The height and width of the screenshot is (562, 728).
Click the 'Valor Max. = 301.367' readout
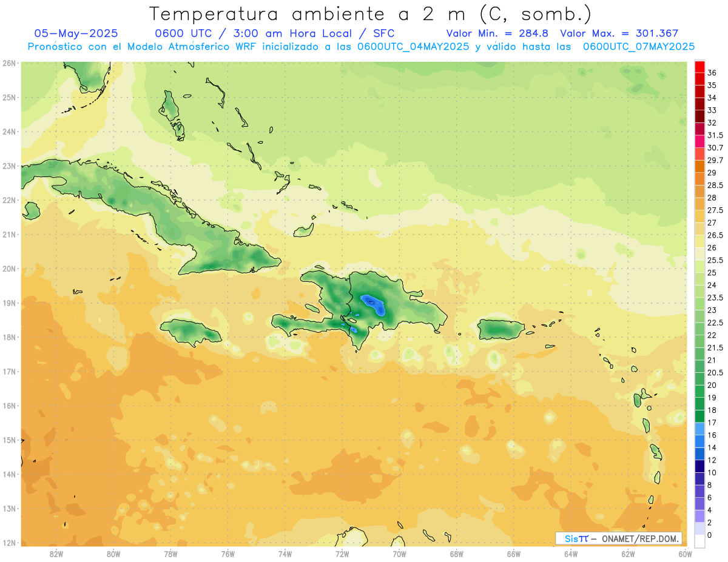pyautogui.click(x=619, y=33)
